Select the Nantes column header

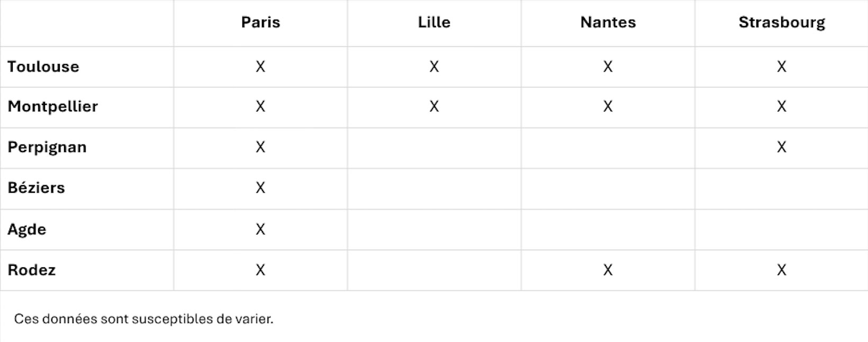[608, 22]
